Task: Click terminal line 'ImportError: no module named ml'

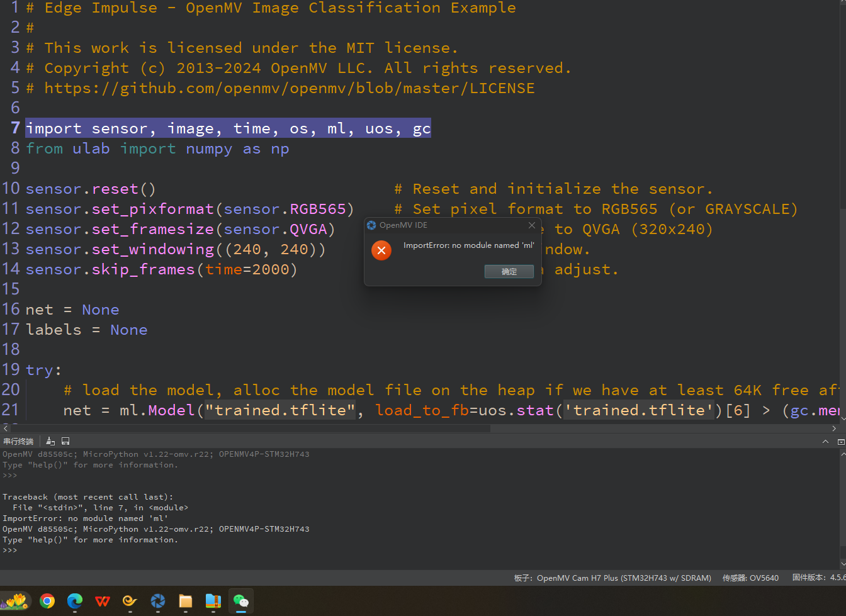Action: click(x=86, y=518)
